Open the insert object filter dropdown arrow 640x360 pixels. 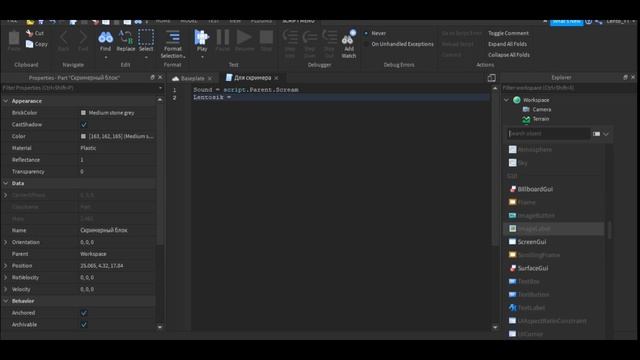pos(606,134)
